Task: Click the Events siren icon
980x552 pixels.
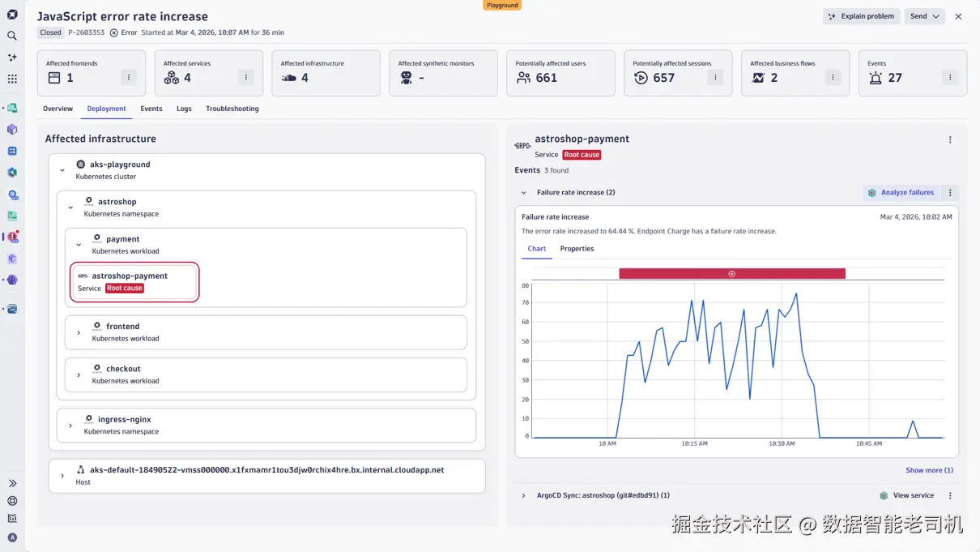Action: pos(876,78)
